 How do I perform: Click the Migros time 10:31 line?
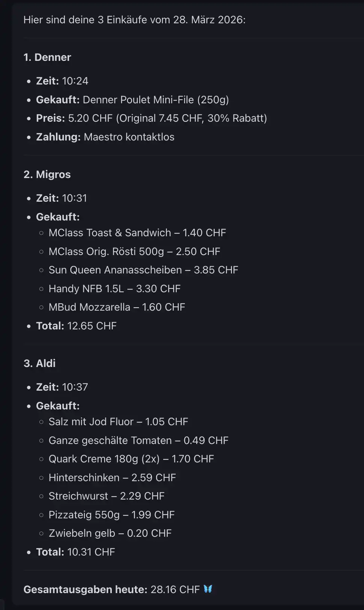tap(62, 198)
